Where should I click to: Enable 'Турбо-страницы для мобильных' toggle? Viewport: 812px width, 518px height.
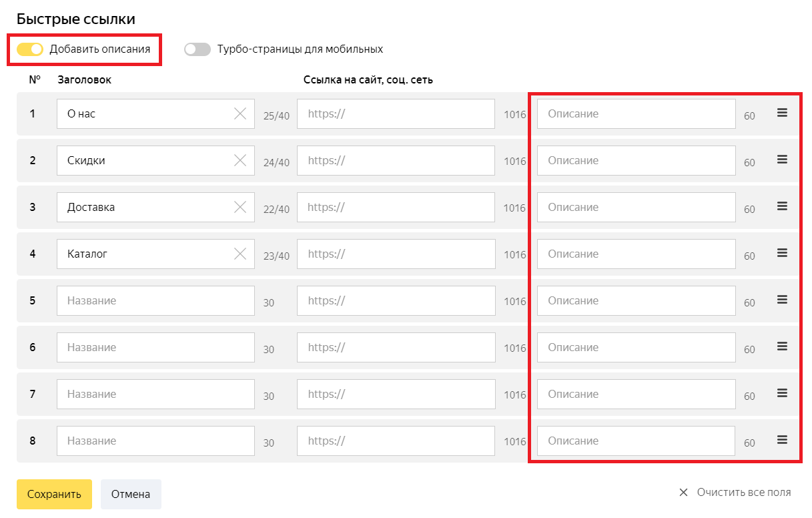click(197, 49)
